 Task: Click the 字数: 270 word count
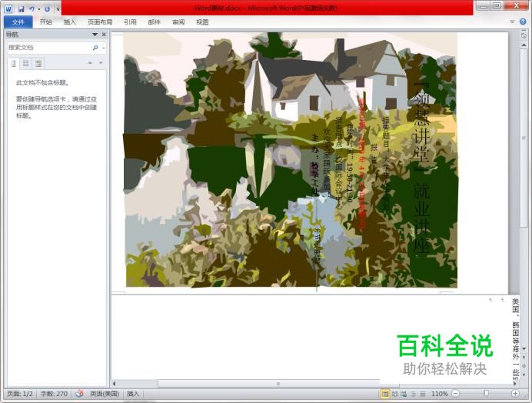tap(54, 394)
